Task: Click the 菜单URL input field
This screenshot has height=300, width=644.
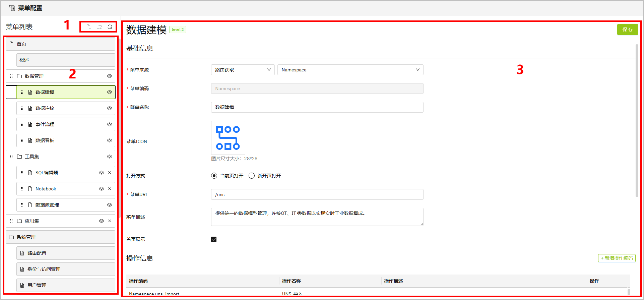Action: coord(317,194)
